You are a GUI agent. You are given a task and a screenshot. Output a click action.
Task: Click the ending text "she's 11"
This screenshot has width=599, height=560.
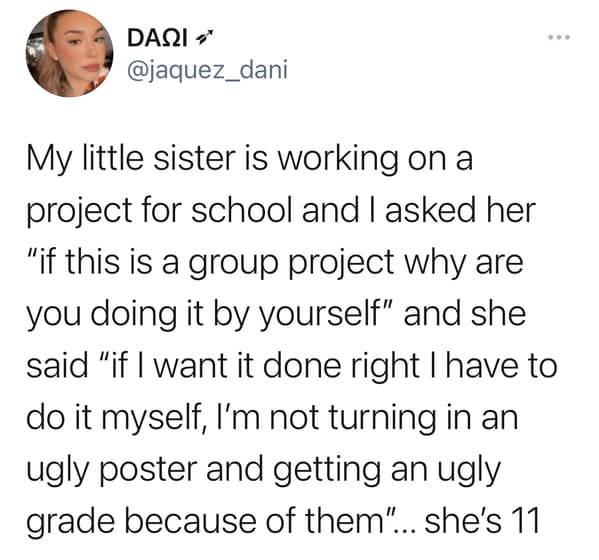[x=482, y=521]
